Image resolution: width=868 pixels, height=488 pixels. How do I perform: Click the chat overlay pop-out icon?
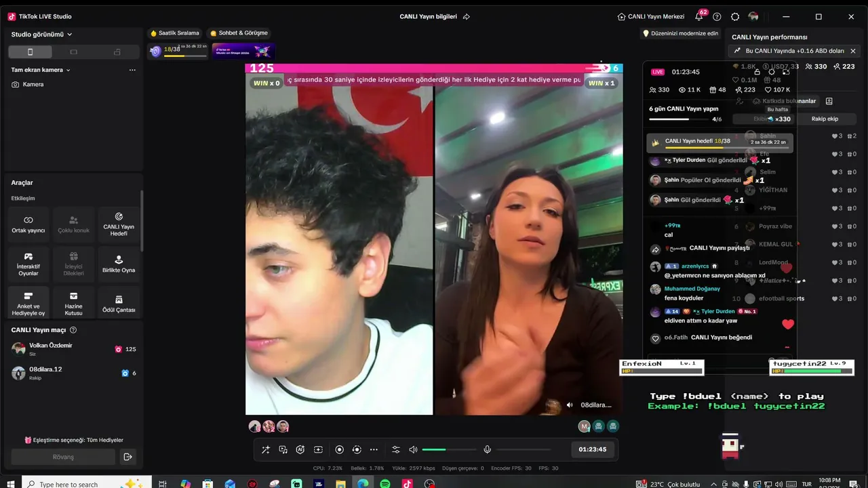tap(786, 71)
